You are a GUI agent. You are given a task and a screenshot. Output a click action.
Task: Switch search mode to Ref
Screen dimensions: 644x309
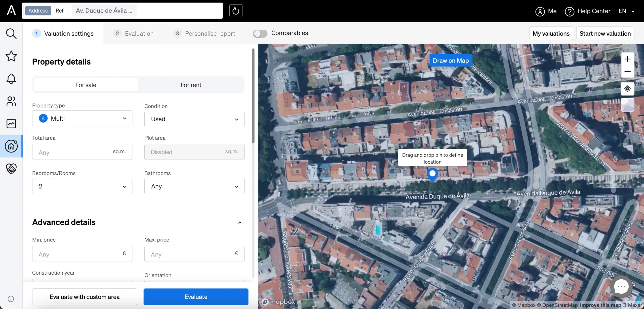point(60,11)
